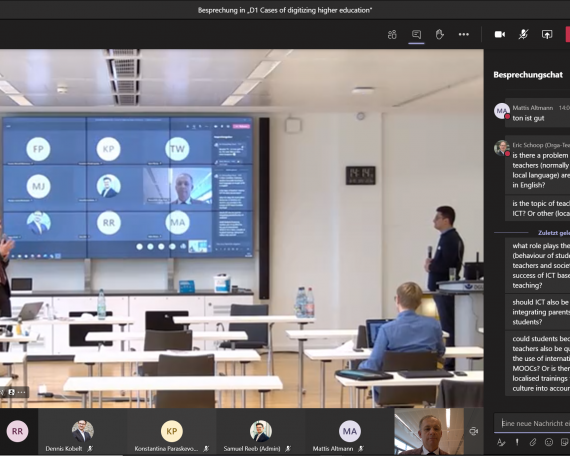Set message delivery priority exclamation icon
Image resolution: width=570 pixels, height=456 pixels.
coord(517,442)
